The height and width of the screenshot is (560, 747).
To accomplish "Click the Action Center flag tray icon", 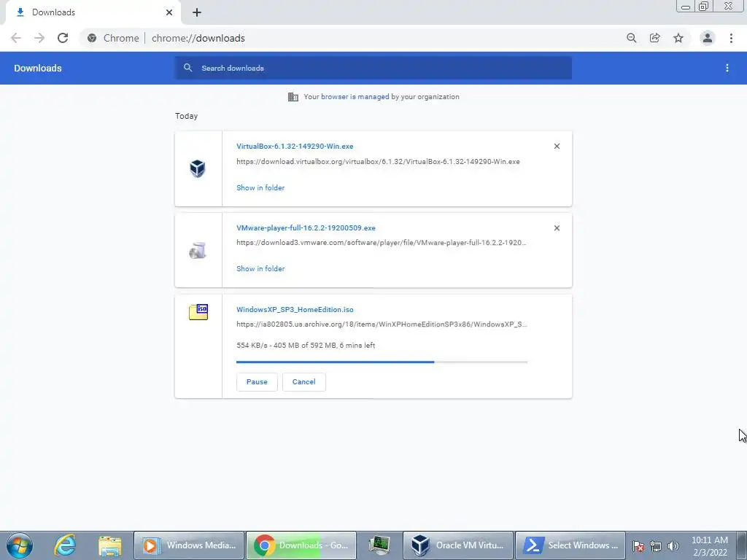I will 638,546.
